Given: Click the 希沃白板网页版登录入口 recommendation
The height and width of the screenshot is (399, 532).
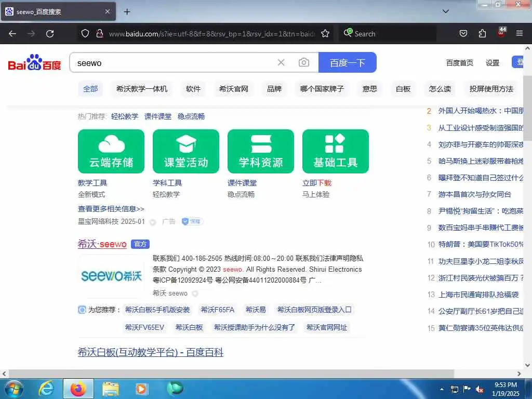Looking at the screenshot, I should 314,310.
